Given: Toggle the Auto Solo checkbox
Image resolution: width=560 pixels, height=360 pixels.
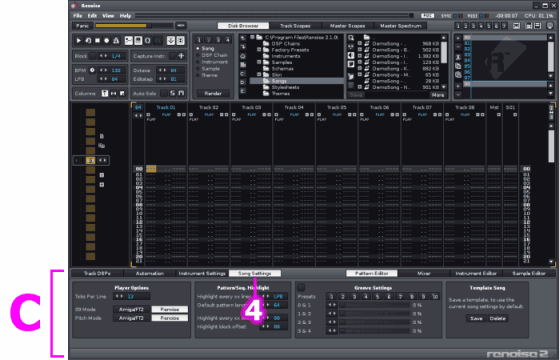Looking at the screenshot, I should 164,93.
